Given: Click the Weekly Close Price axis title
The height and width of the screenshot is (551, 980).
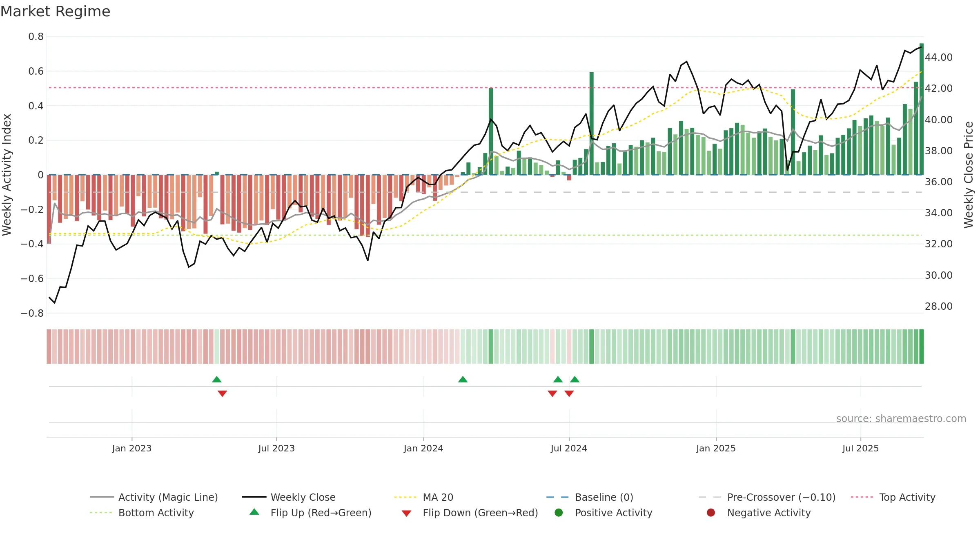Looking at the screenshot, I should (x=969, y=175).
